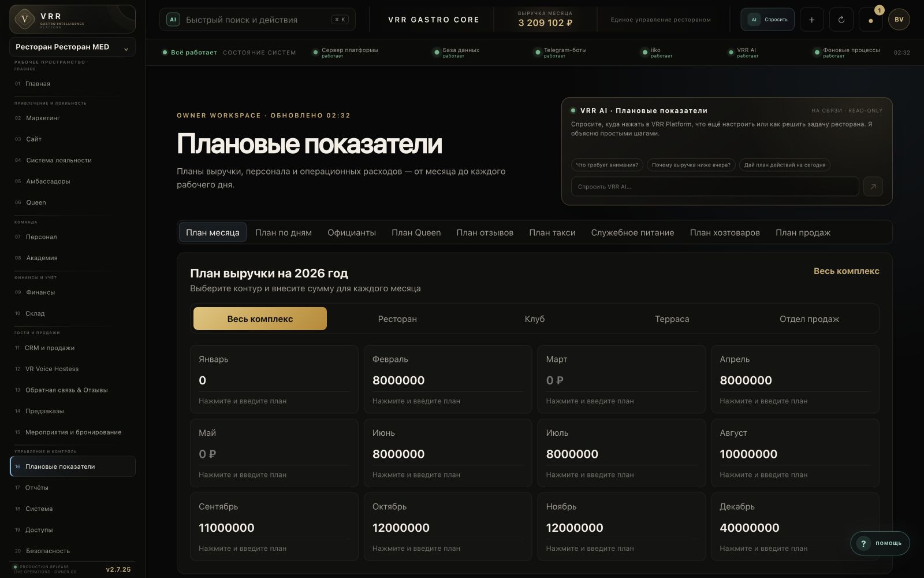This screenshot has height=578, width=924.
Task: Open Отчёты in sidebar
Action: (x=72, y=488)
